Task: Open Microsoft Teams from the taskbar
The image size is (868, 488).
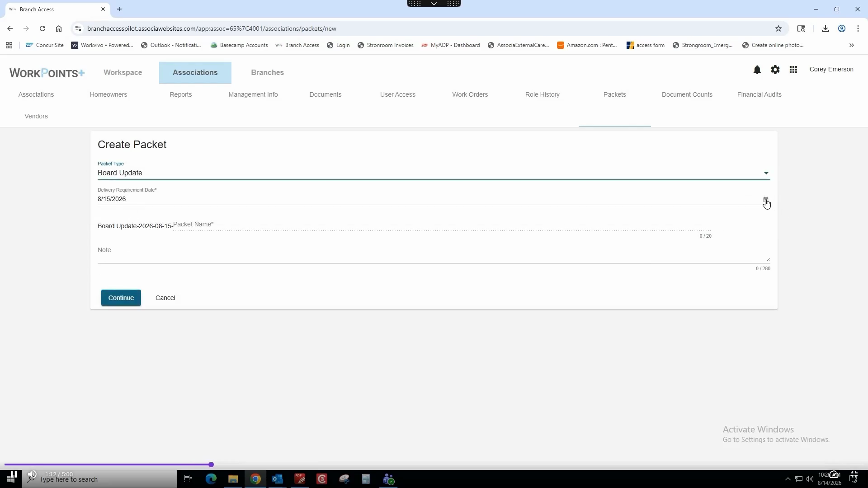Action: 389,479
